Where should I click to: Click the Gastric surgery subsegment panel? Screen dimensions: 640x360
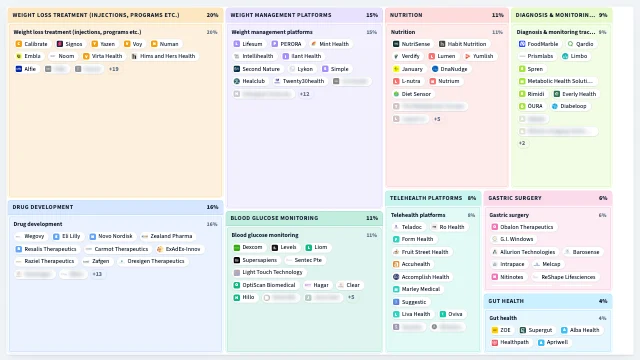548,248
